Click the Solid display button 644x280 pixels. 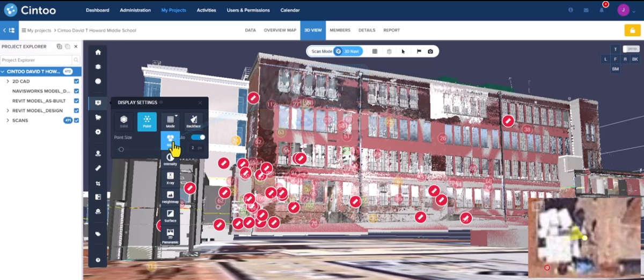coord(124,121)
